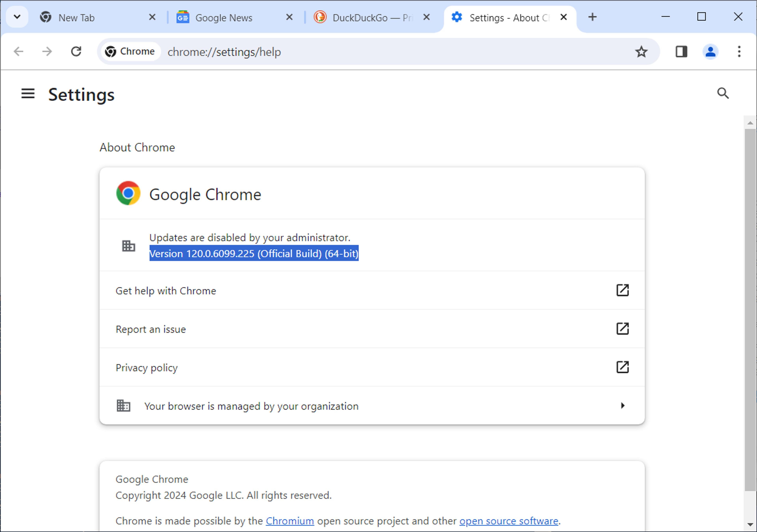Open the open source software link
Screen dimensions: 757x532
click(x=509, y=521)
